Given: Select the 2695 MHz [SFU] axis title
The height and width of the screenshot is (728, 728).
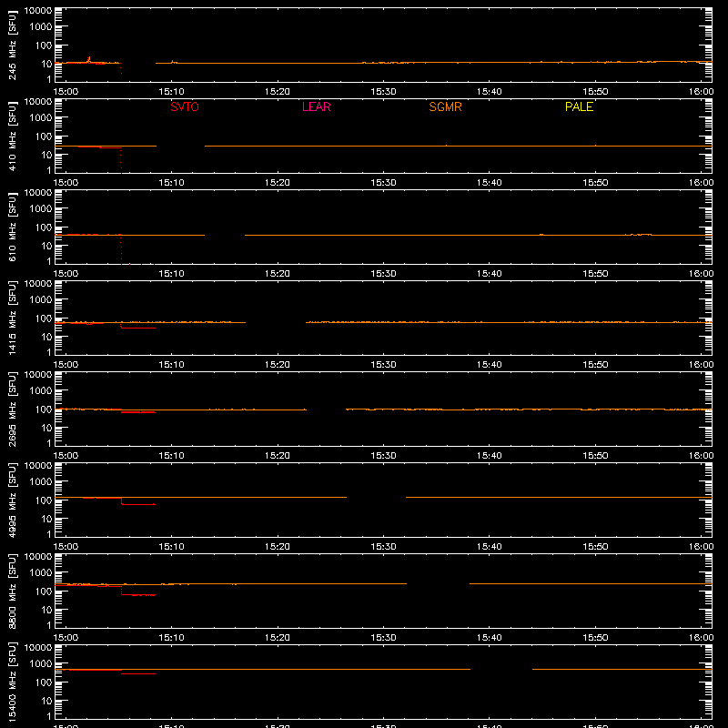Looking at the screenshot, I should click(12, 409).
